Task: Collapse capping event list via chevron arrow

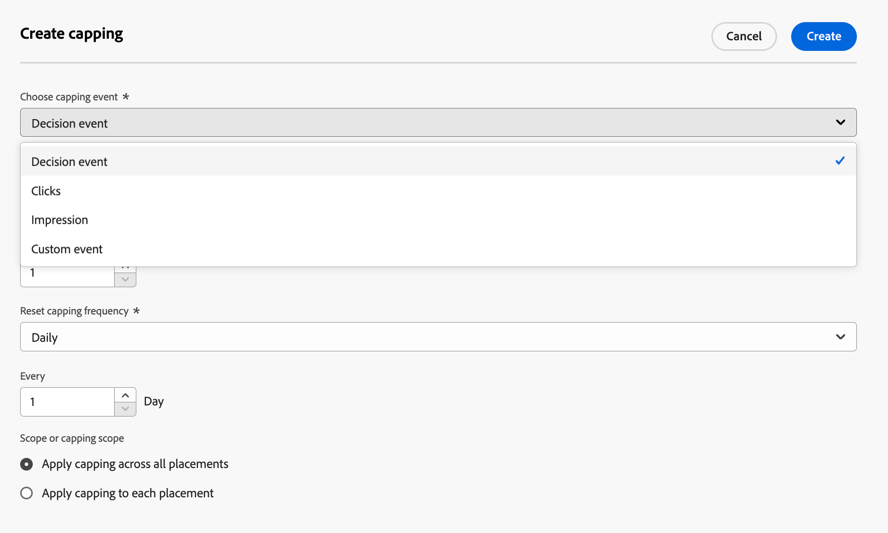Action: [840, 122]
